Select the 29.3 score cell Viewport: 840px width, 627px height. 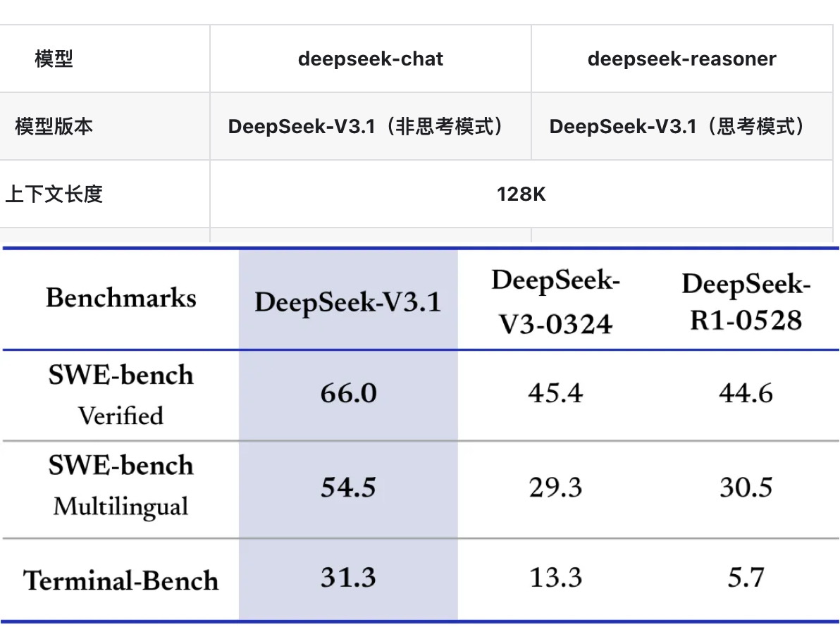[555, 488]
